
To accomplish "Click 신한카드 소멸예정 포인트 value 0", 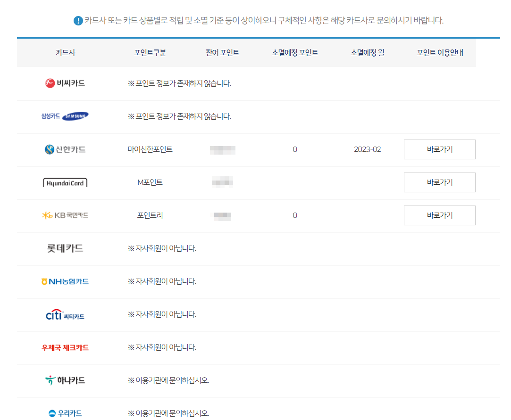I will coord(295,149).
